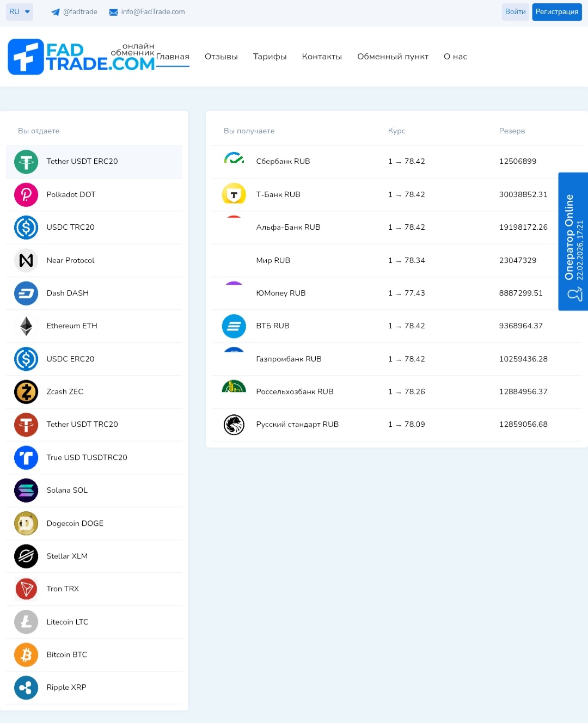Image resolution: width=588 pixels, height=723 pixels.
Task: Click the Вы отдаете heading
Action: click(x=39, y=131)
